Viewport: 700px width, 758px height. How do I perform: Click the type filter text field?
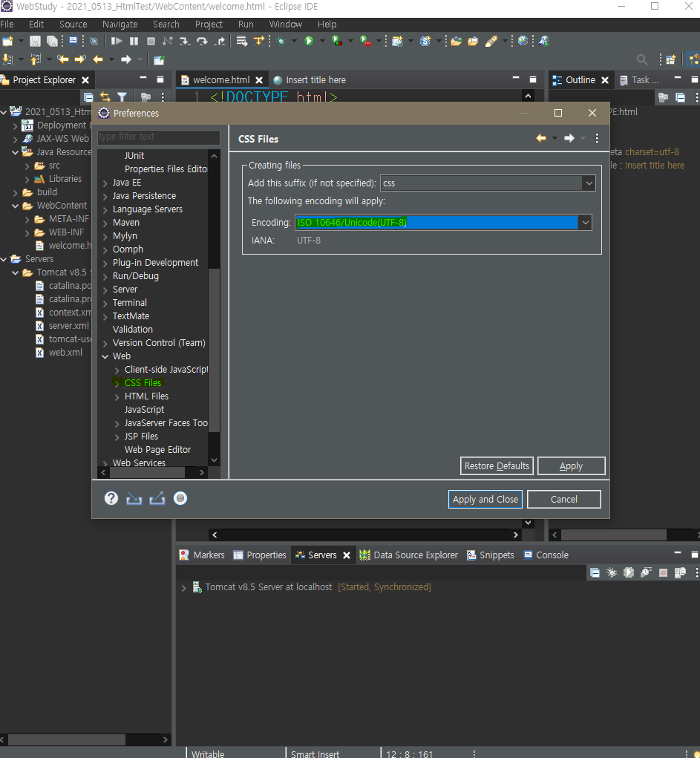click(x=159, y=137)
